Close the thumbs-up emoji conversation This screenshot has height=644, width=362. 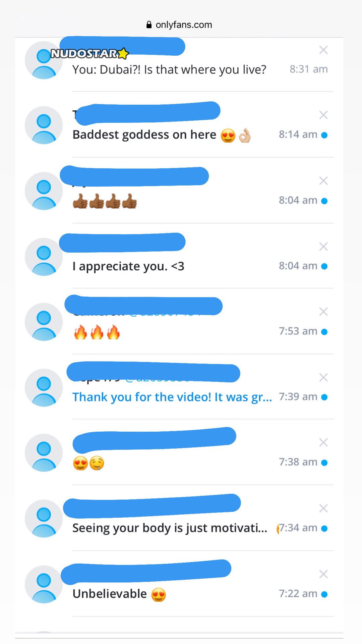pyautogui.click(x=323, y=181)
